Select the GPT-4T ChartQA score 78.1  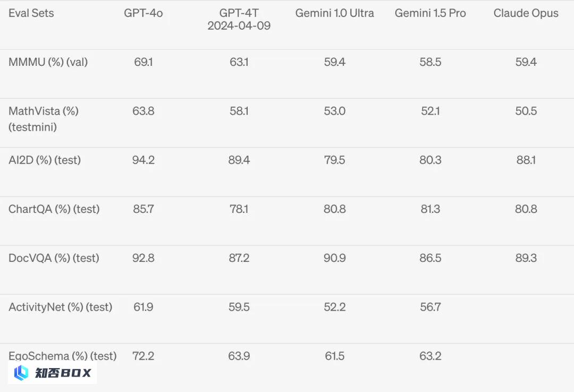(239, 209)
